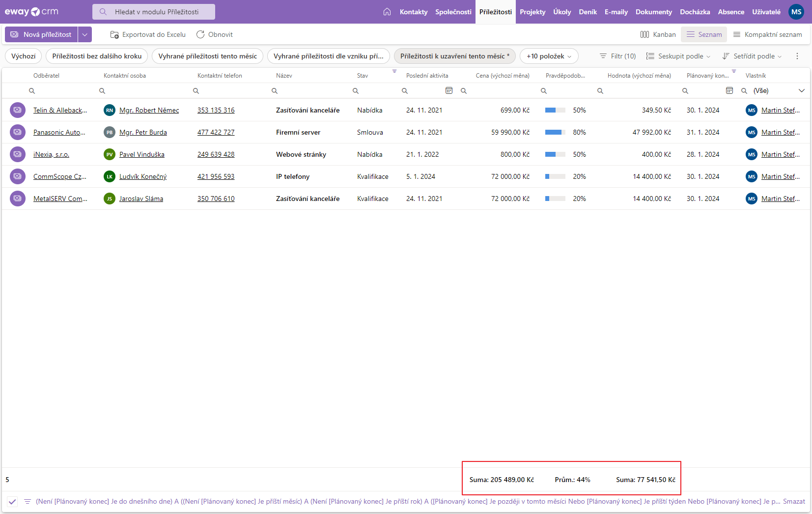Screen dimensions: 812x514
Task: Click Smazat to clear the filter
Action: [x=794, y=502]
